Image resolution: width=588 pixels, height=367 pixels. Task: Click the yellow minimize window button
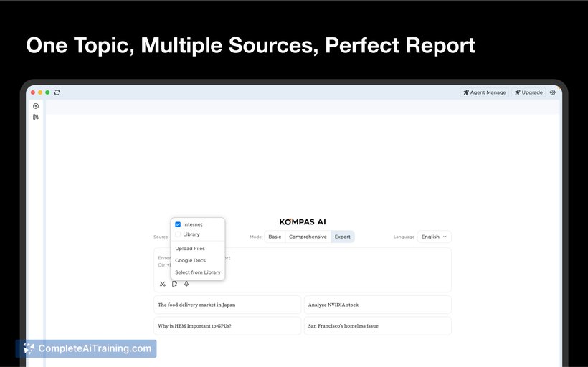[x=40, y=92]
